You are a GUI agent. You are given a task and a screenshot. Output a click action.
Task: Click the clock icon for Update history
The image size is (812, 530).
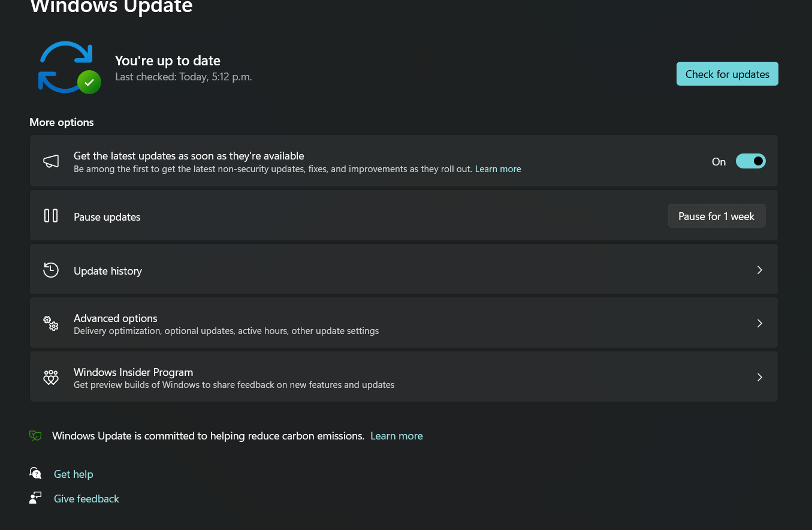pos(51,270)
